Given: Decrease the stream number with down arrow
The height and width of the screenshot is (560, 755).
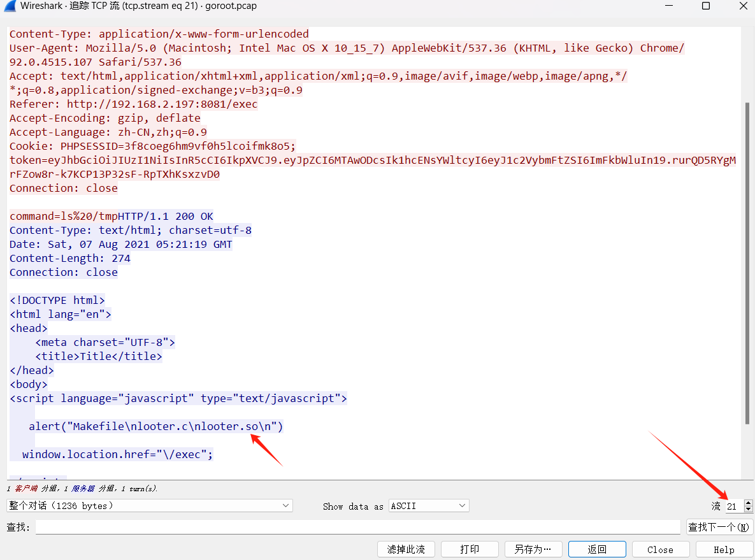Looking at the screenshot, I should (748, 509).
